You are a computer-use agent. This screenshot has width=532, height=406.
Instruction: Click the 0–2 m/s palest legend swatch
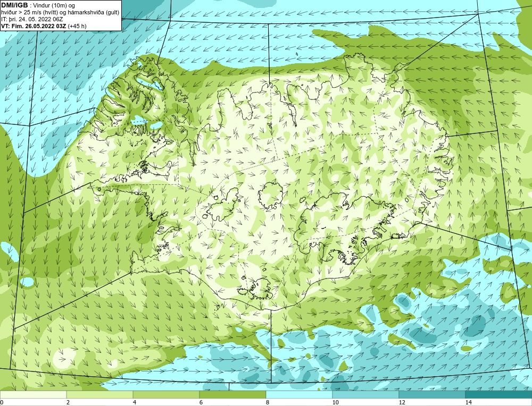[33, 394]
